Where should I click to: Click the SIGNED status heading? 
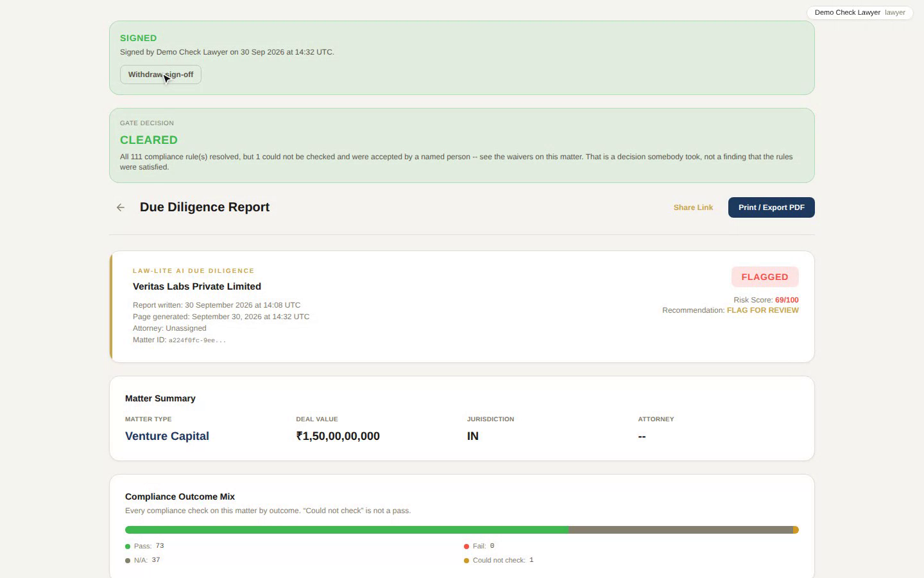coord(138,38)
